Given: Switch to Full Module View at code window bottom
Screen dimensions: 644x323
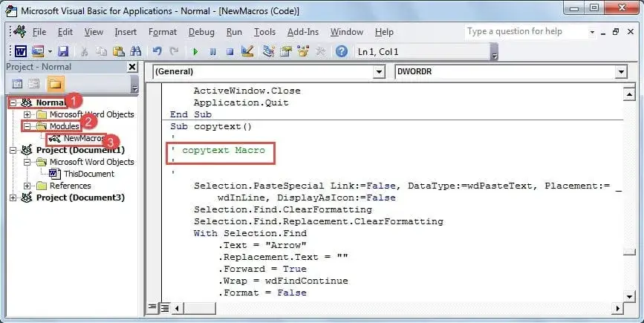Looking at the screenshot, I should tap(165, 307).
